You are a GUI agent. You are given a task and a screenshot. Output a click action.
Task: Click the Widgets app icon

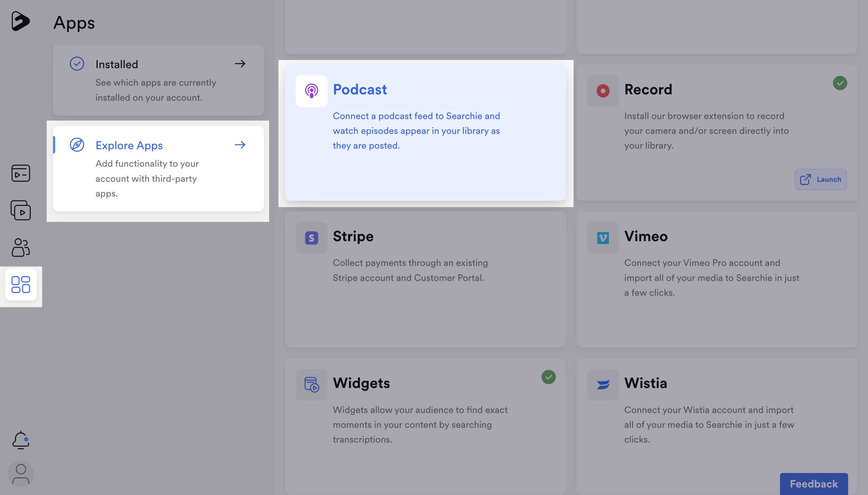tap(311, 384)
